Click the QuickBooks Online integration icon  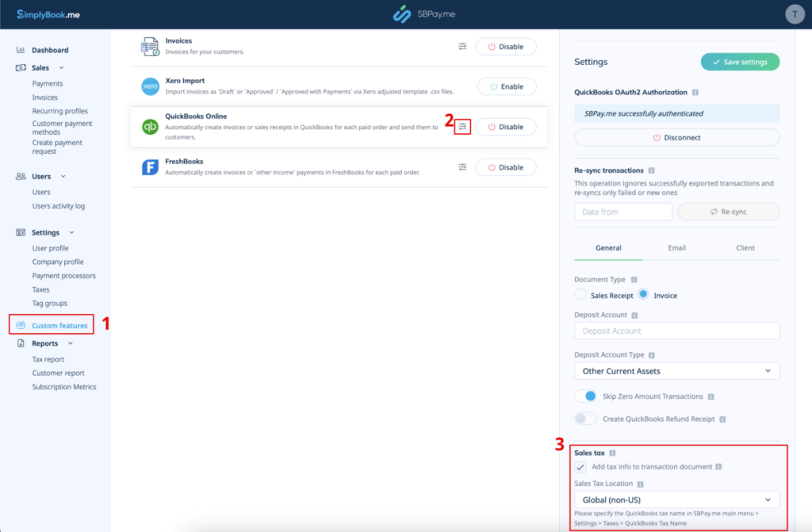[150, 125]
